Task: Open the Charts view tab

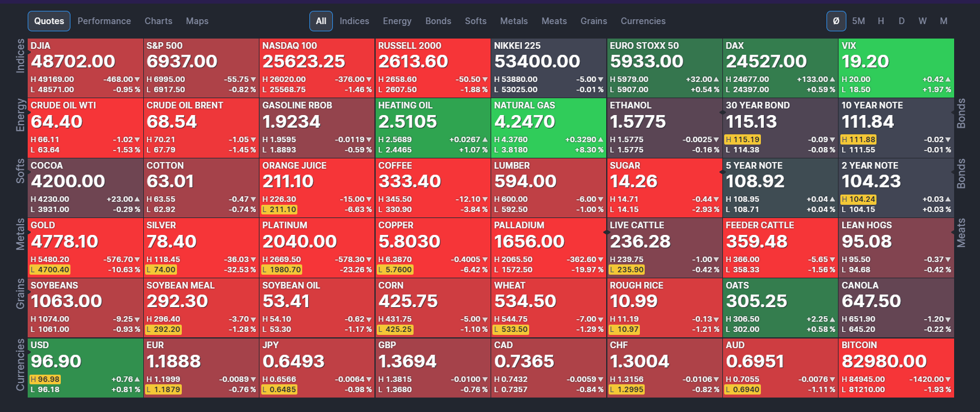Action: click(158, 21)
